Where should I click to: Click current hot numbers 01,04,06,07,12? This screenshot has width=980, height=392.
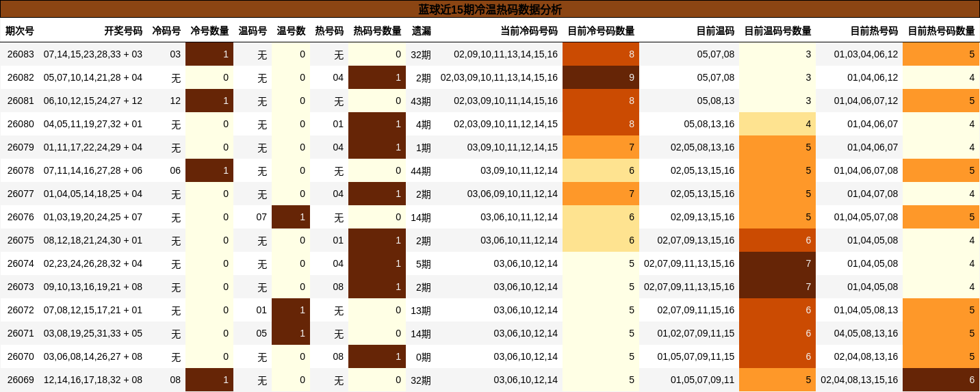pyautogui.click(x=866, y=101)
